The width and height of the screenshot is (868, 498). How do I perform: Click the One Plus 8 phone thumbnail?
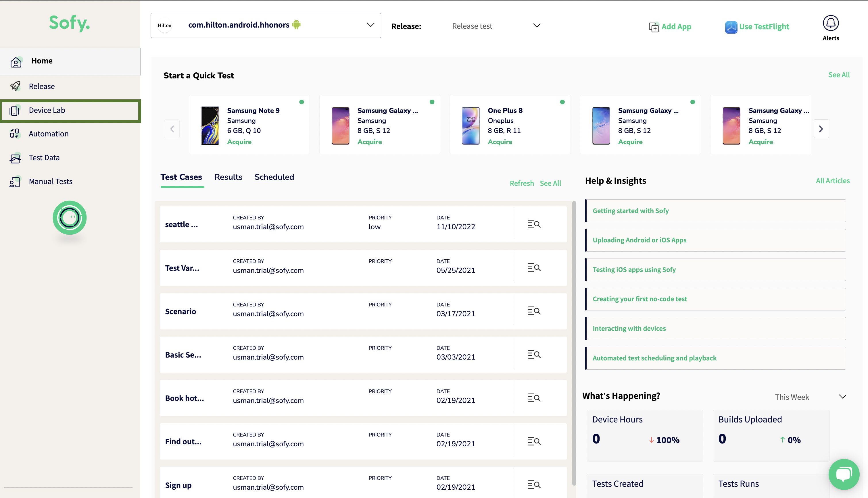(x=471, y=126)
